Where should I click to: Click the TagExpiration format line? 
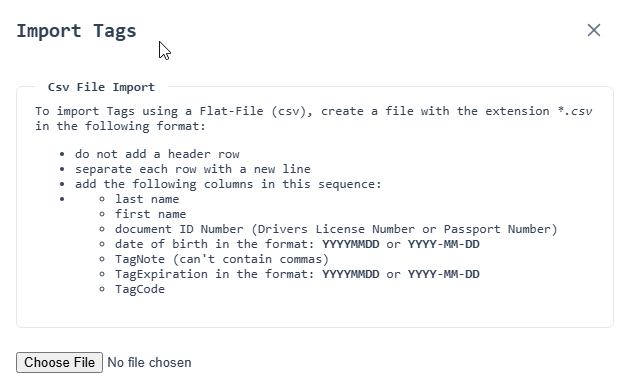297,274
